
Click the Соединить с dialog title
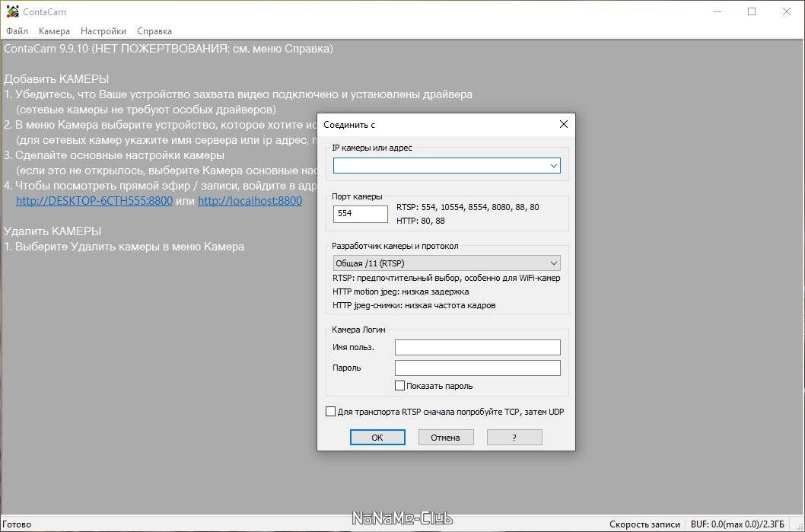pyautogui.click(x=349, y=125)
